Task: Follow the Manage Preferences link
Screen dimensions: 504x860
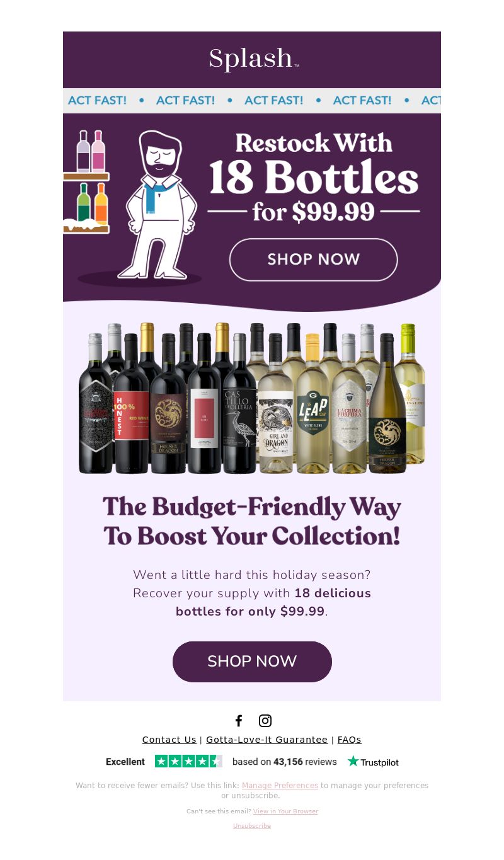Action: pyautogui.click(x=280, y=786)
